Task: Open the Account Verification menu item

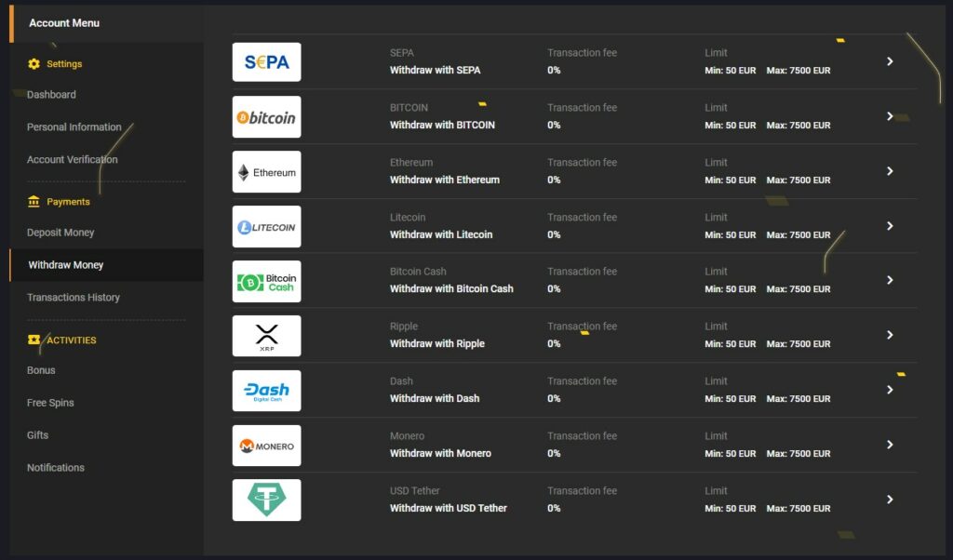Action: pyautogui.click(x=73, y=160)
